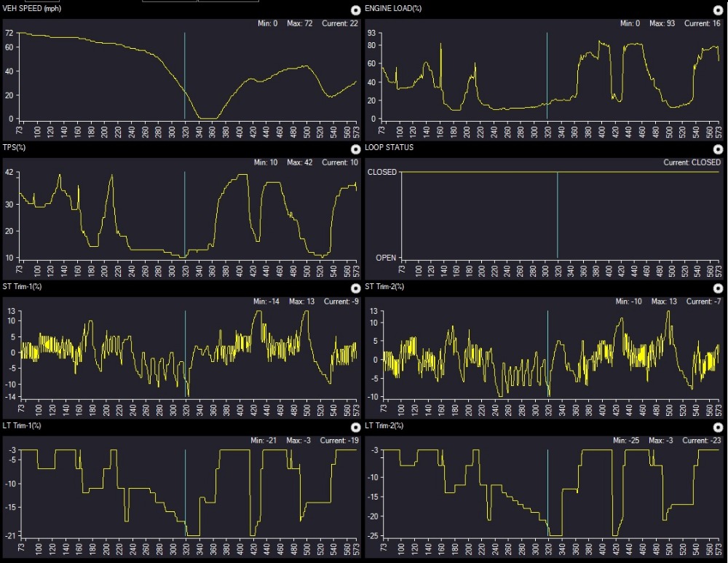Click the blue cursor line in TPS graph
This screenshot has width=728, height=563.
click(x=185, y=211)
